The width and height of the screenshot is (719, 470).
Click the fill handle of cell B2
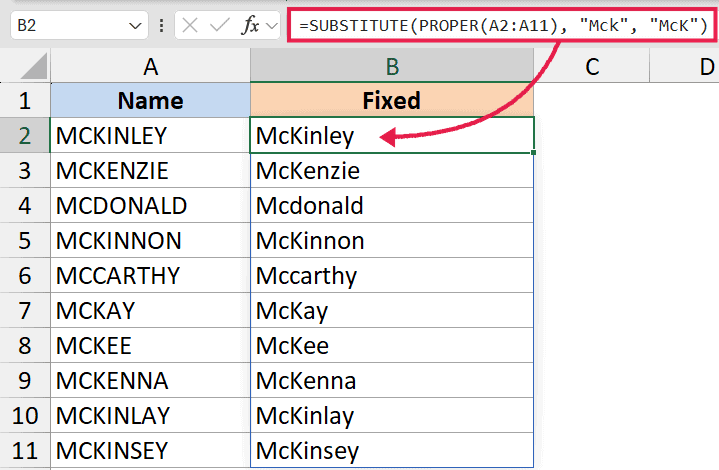coord(534,152)
